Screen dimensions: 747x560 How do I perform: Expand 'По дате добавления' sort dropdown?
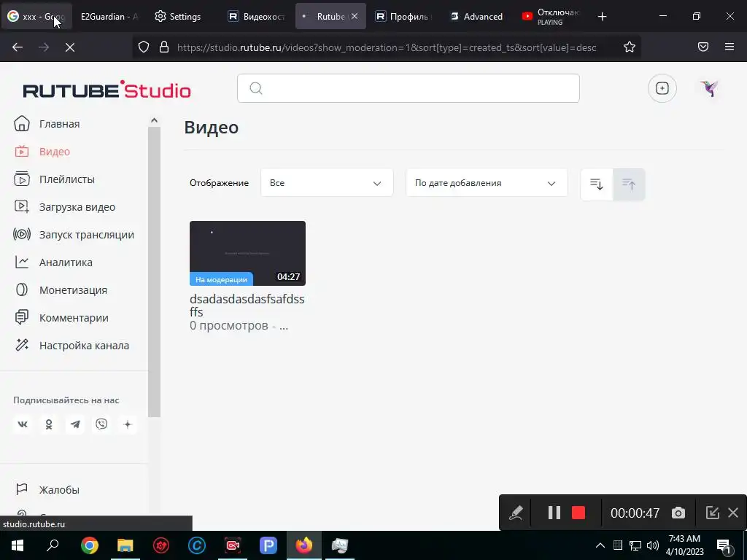point(487,183)
